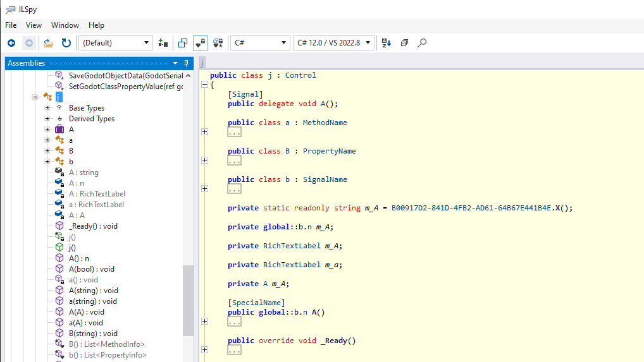This screenshot has height=362, width=644.
Task: Open the Window menu
Action: pos(65,25)
